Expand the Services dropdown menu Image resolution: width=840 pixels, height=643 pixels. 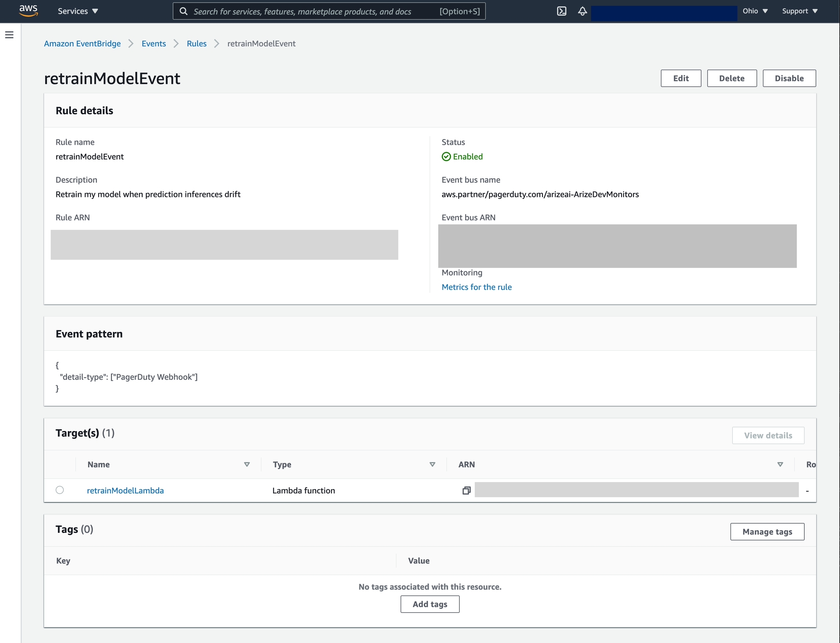coord(78,11)
